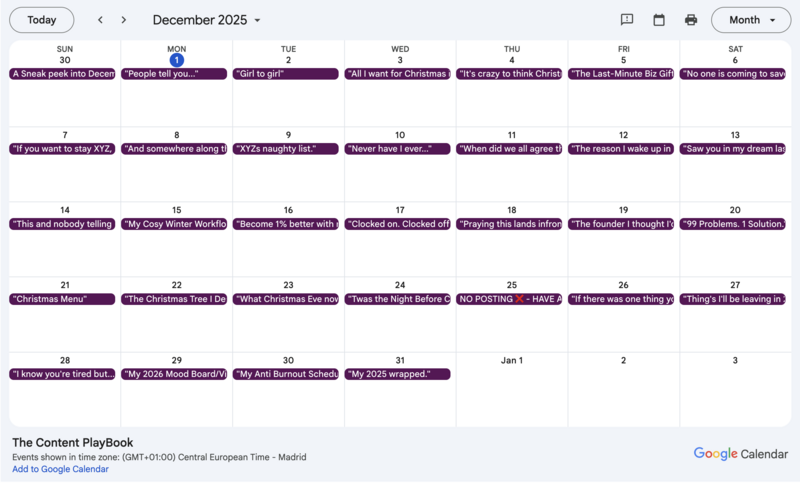
Task: Open the Month view dropdown
Action: [750, 20]
